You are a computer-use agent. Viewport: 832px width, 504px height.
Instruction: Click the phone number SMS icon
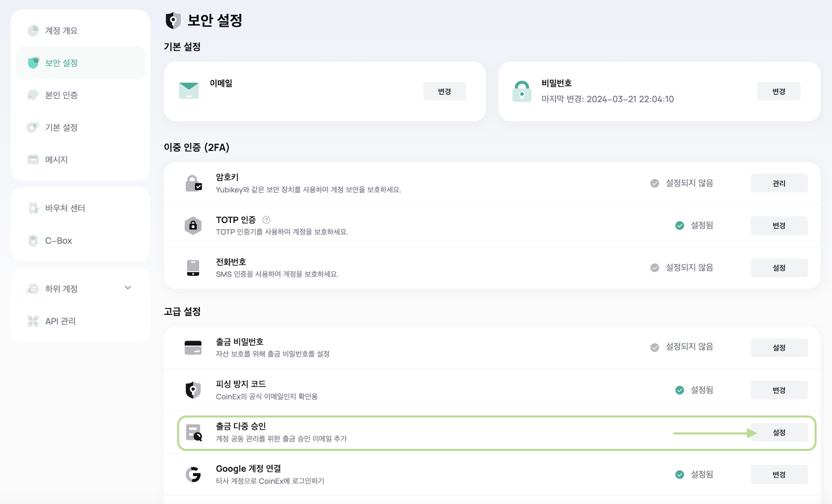(x=193, y=268)
